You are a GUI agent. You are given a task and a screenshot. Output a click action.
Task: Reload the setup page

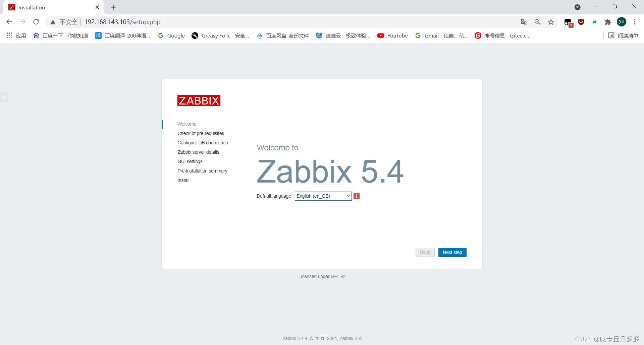point(36,22)
